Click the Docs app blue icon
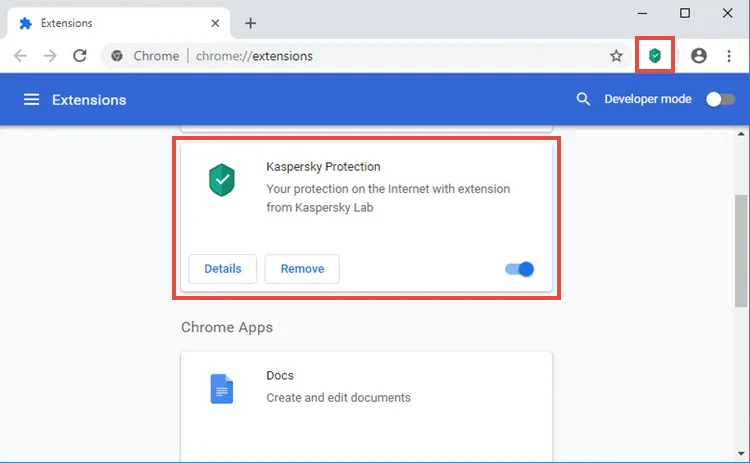Screen dimensions: 750x463 coord(222,388)
